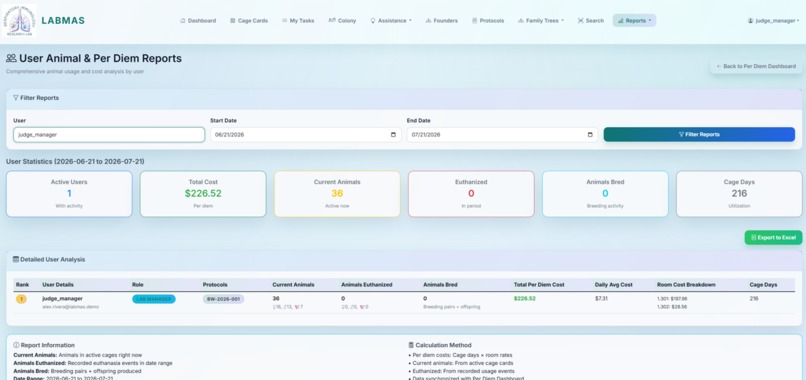Image resolution: width=806 pixels, height=380 pixels.
Task: Navigate to the Colony page
Action: pyautogui.click(x=342, y=21)
